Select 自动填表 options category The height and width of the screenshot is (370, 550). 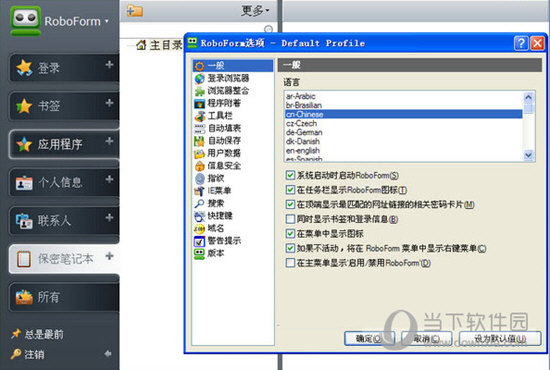(218, 128)
